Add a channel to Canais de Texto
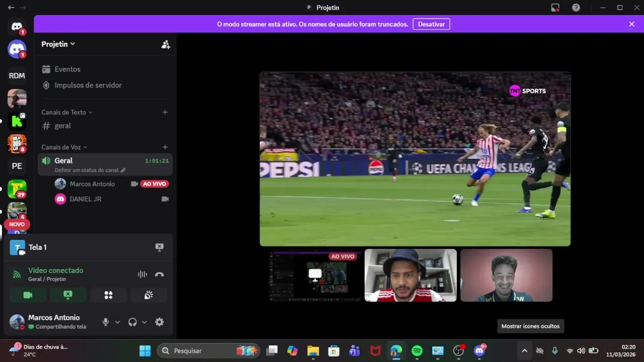The height and width of the screenshot is (362, 644). (x=165, y=112)
